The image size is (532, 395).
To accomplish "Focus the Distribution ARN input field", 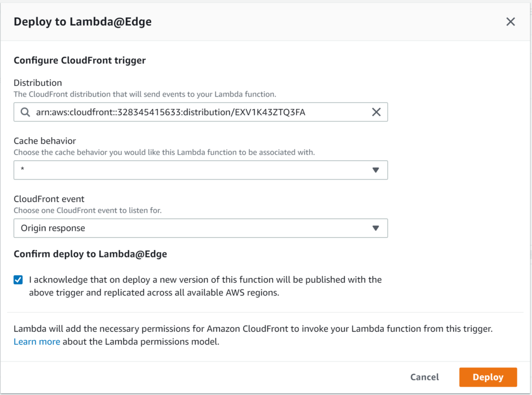I will (197, 112).
